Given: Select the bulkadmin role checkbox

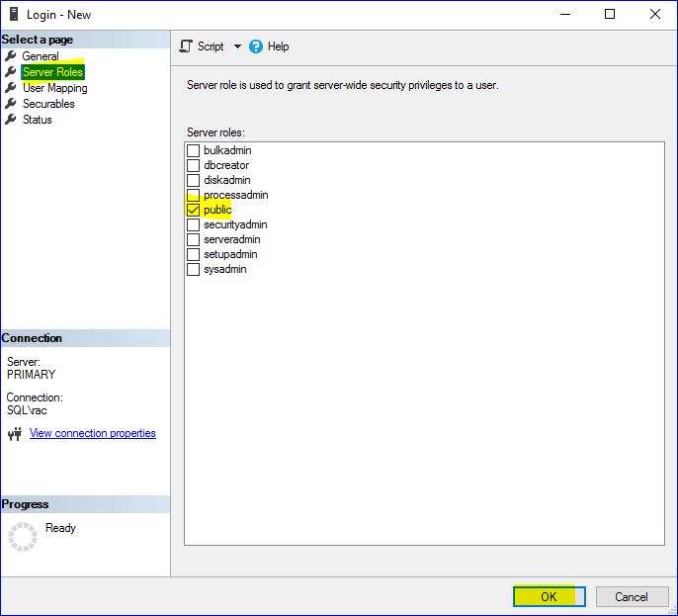Looking at the screenshot, I should [x=194, y=151].
